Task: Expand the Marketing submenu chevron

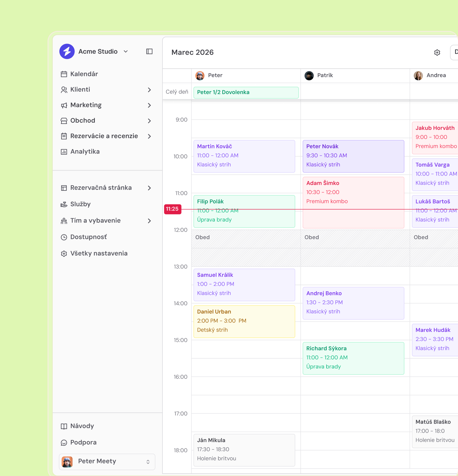Action: coord(149,105)
